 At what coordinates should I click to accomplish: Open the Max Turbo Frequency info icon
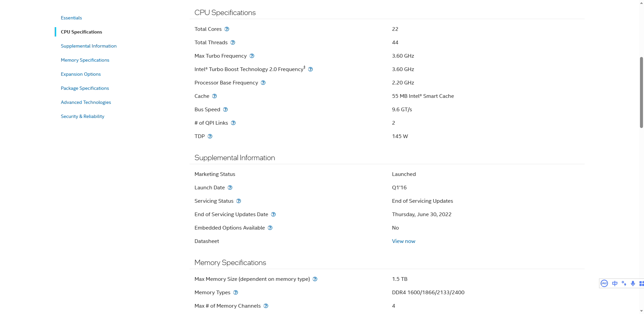[252, 56]
